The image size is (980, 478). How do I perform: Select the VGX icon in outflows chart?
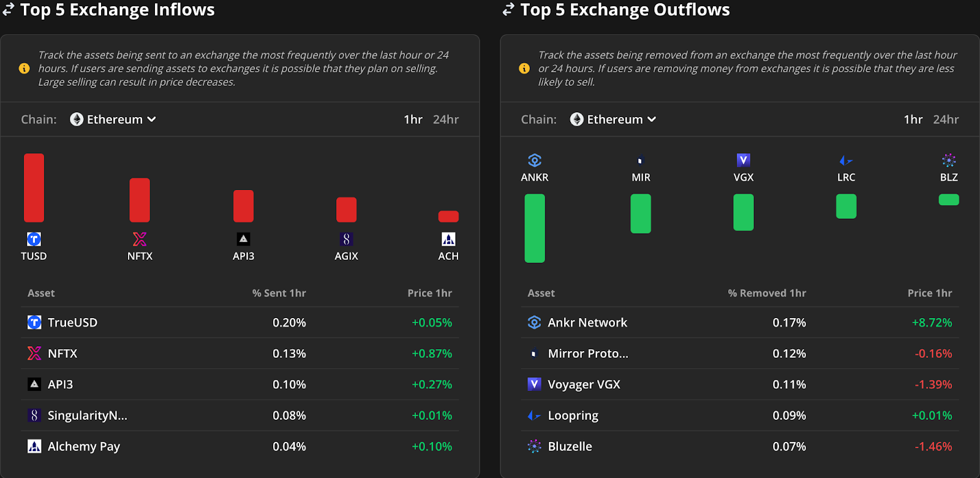pos(744,161)
